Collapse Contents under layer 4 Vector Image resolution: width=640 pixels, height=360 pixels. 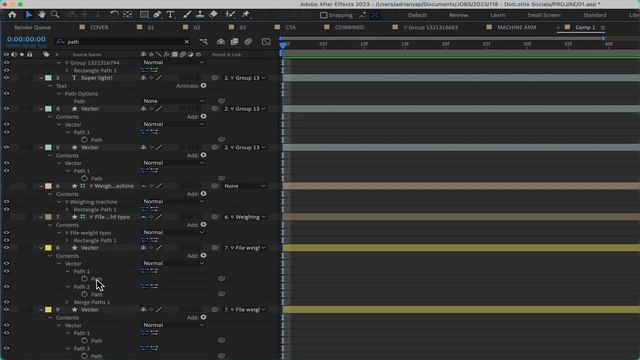click(50, 117)
